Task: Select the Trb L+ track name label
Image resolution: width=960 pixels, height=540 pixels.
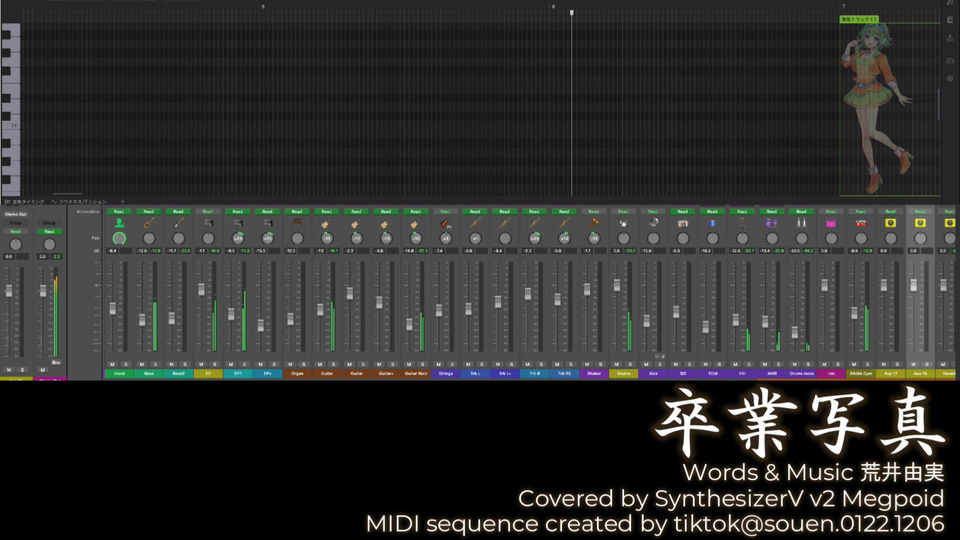Action: tap(504, 373)
